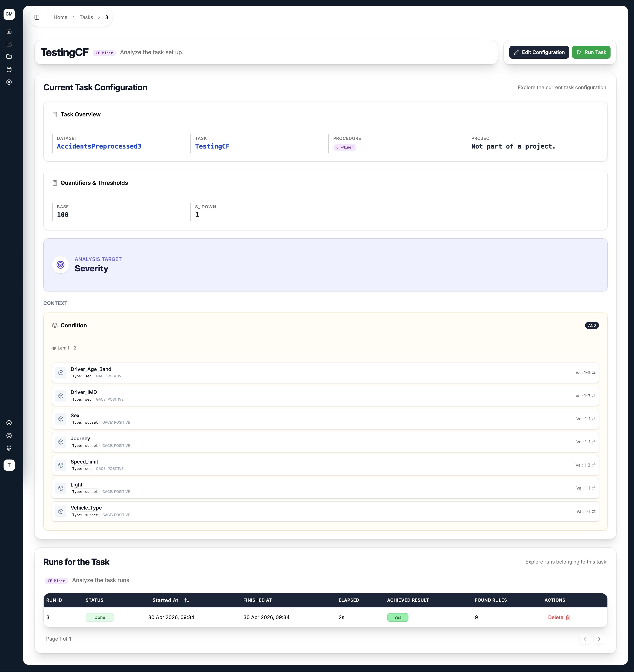Click the CM logo in the sidebar
The height and width of the screenshot is (672, 634).
click(x=9, y=14)
